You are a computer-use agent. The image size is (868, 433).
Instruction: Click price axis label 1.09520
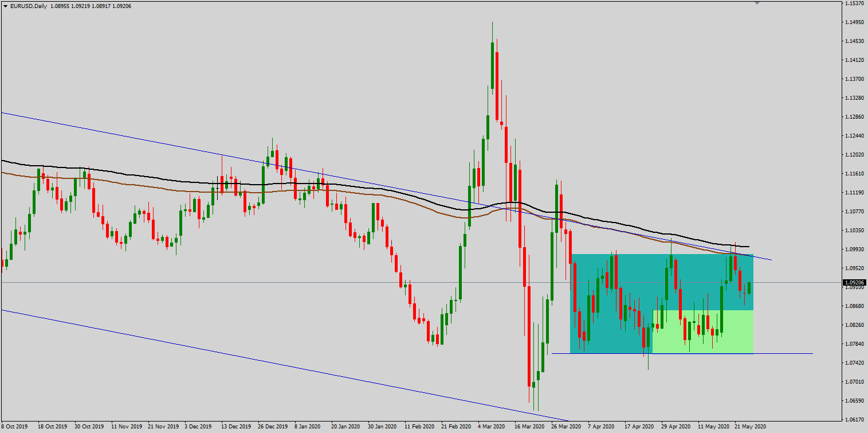click(854, 268)
